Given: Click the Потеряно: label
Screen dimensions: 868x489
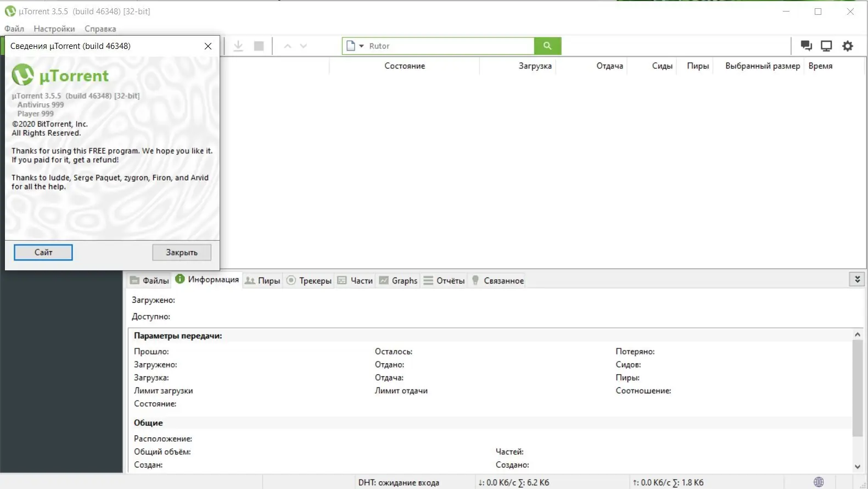Looking at the screenshot, I should [x=635, y=352].
